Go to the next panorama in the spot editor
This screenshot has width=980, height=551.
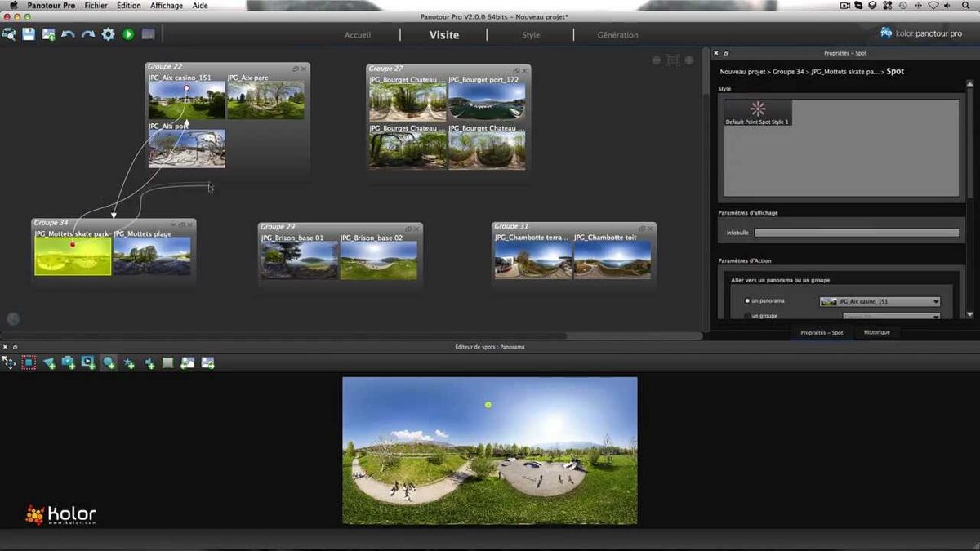[207, 362]
